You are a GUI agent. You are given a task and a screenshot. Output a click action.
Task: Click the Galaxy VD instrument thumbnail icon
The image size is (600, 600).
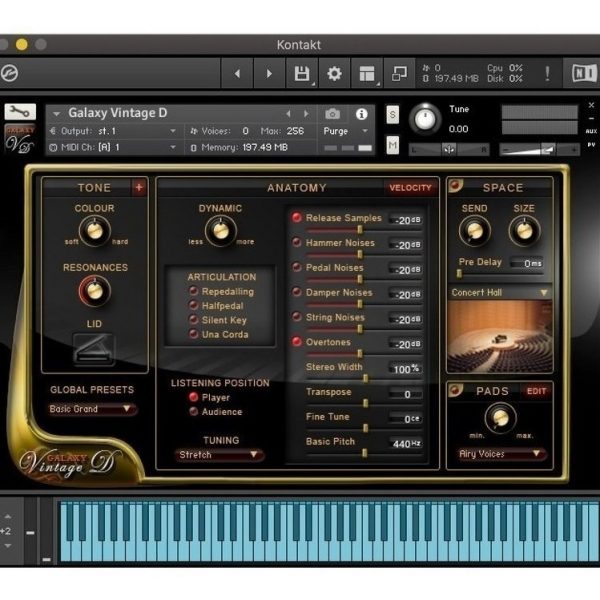[20, 139]
